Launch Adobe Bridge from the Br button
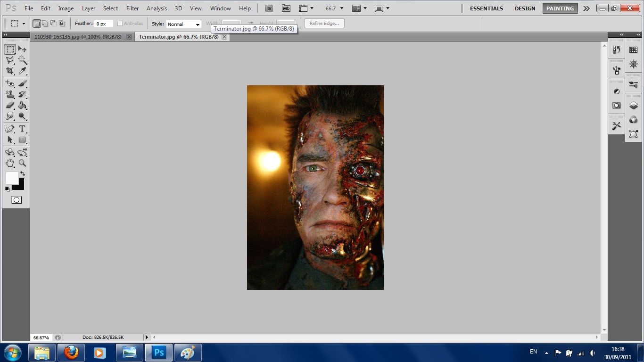The width and height of the screenshot is (644, 362). coord(269,8)
